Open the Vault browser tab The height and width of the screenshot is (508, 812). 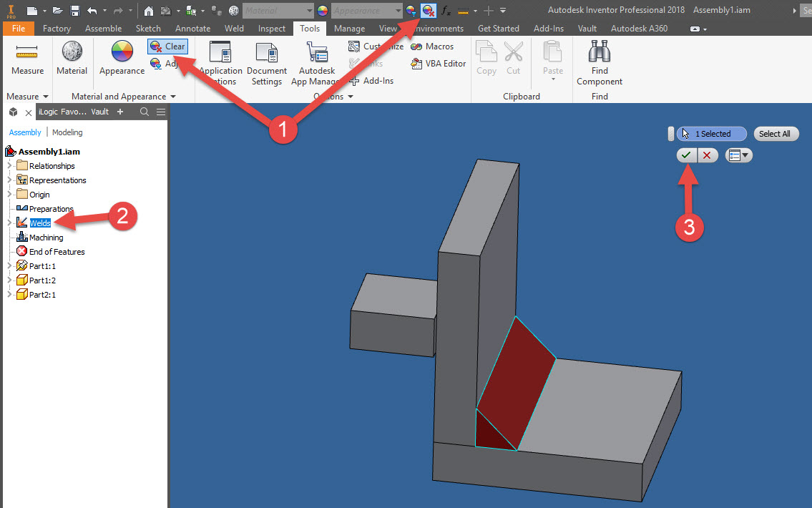(x=100, y=112)
